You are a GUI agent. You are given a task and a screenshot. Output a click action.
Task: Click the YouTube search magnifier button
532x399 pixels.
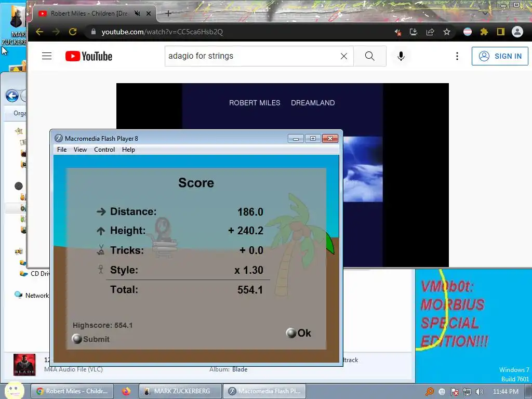[x=370, y=56]
